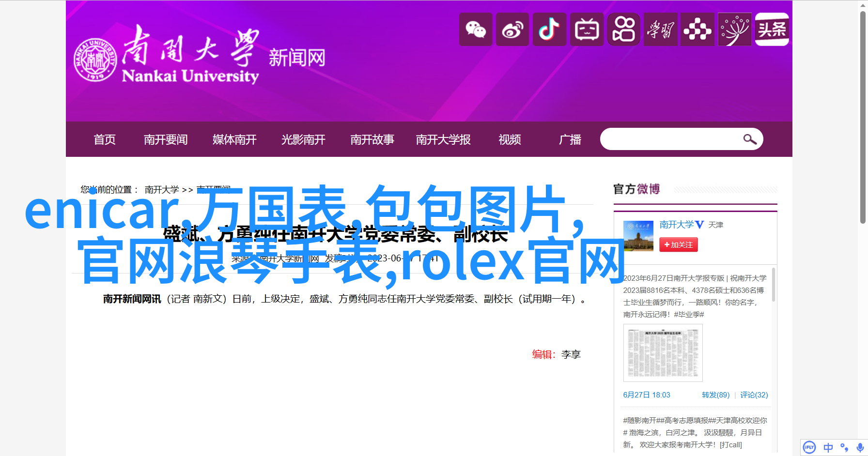The width and height of the screenshot is (868, 456).
Task: Open the WeChat icon in header
Action: click(x=476, y=30)
